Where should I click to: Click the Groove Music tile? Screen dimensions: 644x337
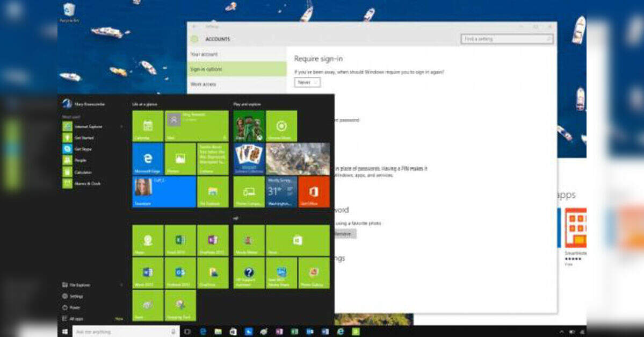(x=281, y=126)
